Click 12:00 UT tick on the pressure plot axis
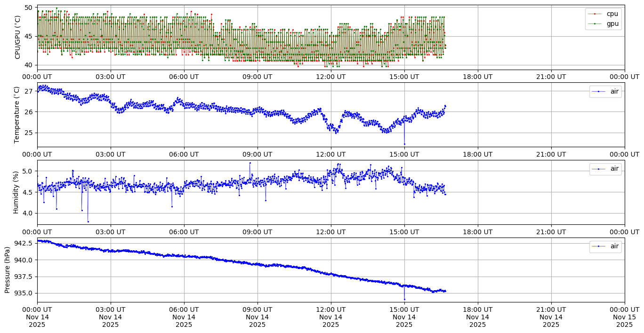Screen dimensions: 644x333 click(330, 309)
